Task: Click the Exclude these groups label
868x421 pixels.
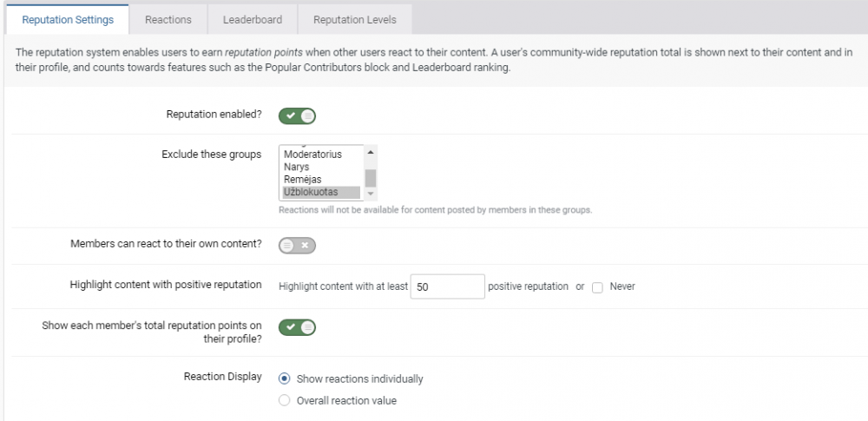Action: coord(211,155)
